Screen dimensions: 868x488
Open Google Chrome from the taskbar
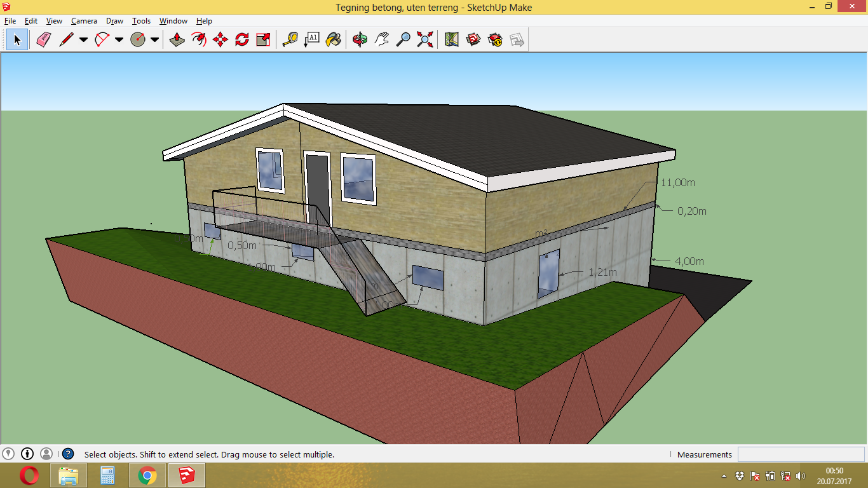tap(147, 475)
